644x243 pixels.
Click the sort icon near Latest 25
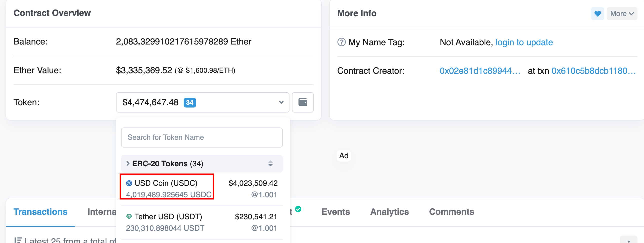(x=18, y=240)
